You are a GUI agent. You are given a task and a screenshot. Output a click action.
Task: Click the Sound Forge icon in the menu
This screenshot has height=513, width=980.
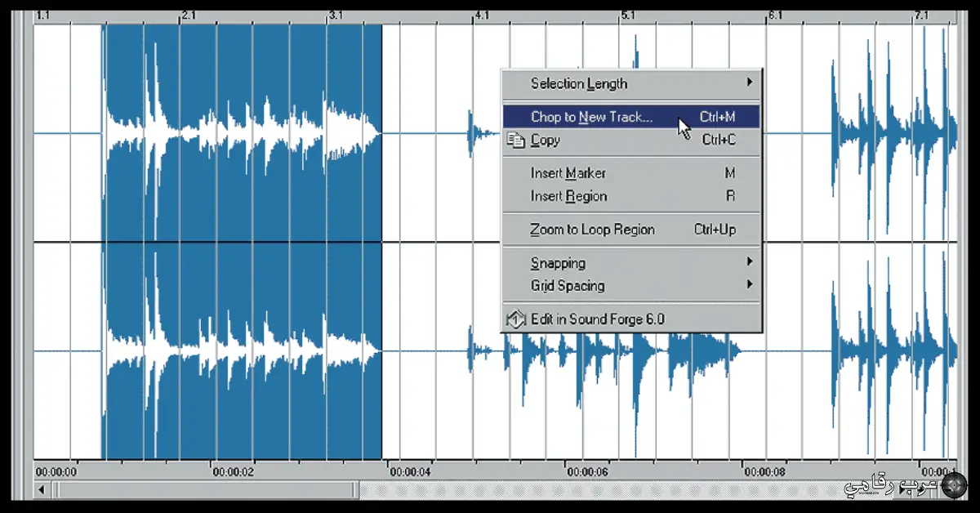[x=514, y=319]
